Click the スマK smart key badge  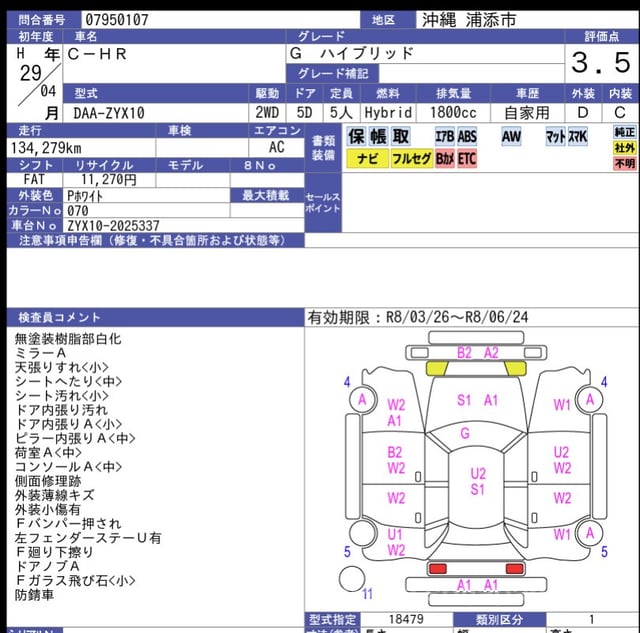[578, 136]
